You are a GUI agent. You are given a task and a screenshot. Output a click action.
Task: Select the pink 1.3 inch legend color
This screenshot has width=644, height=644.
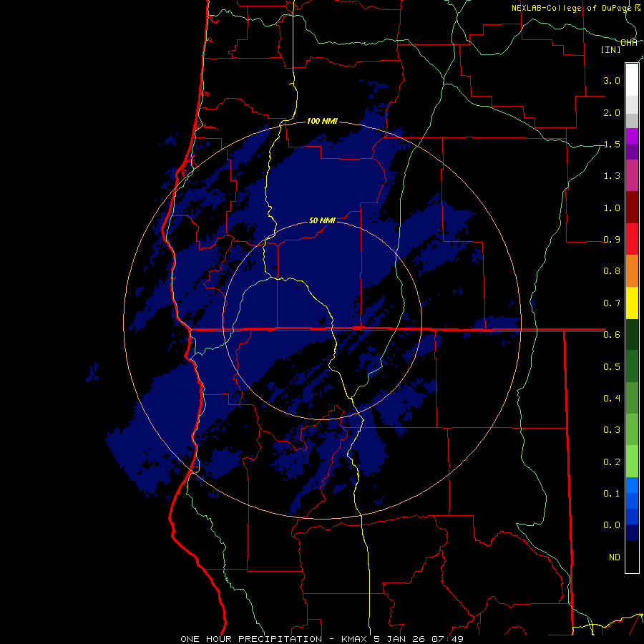[x=632, y=175]
